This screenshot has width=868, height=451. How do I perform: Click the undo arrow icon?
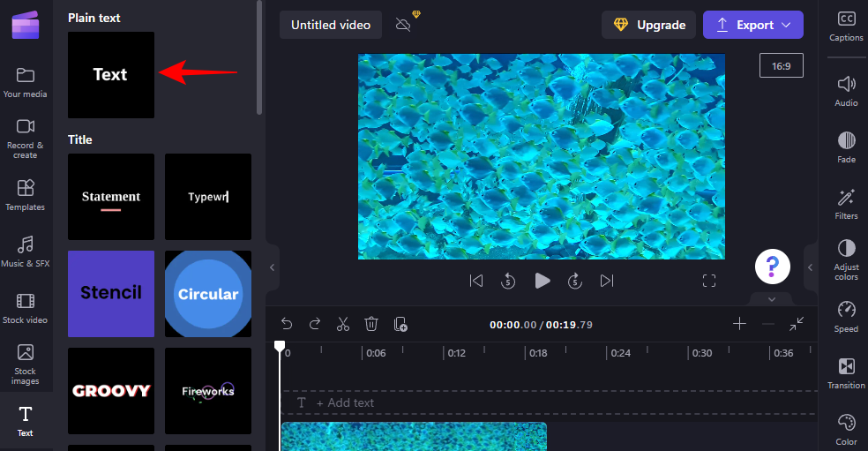point(287,324)
